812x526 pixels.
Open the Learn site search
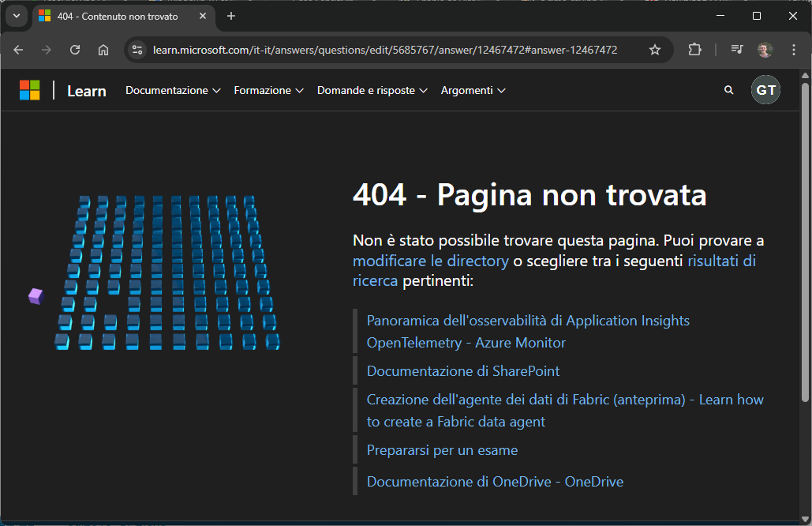point(728,90)
